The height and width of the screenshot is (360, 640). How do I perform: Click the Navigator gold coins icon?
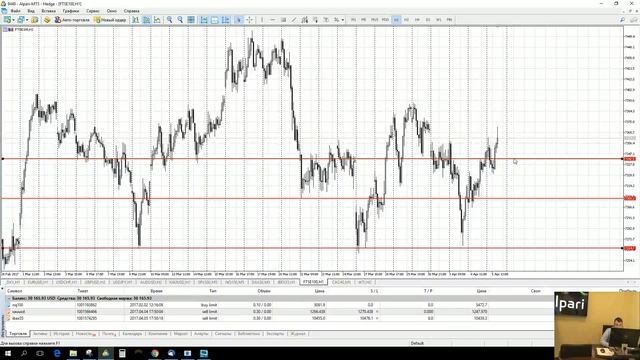(x=47, y=20)
